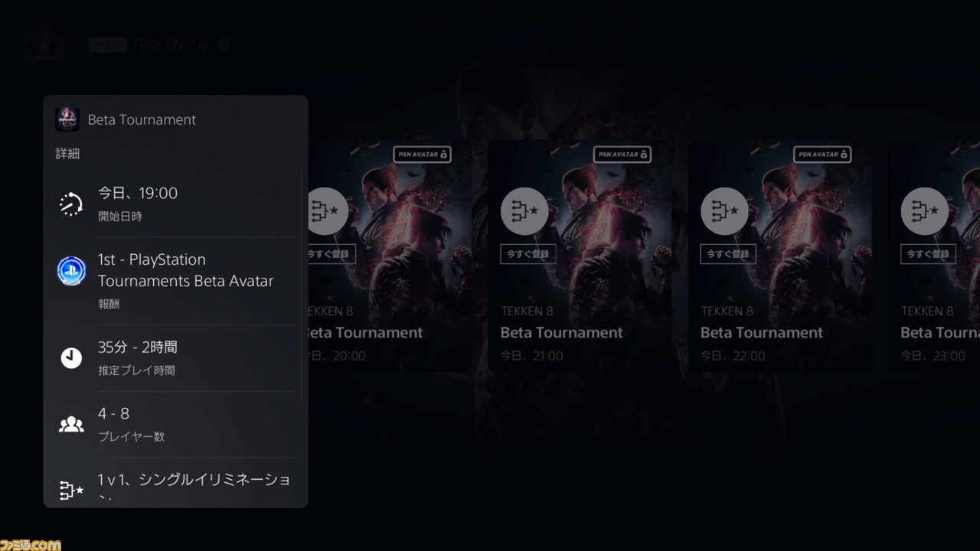Click the start time clock icon

[71, 204]
